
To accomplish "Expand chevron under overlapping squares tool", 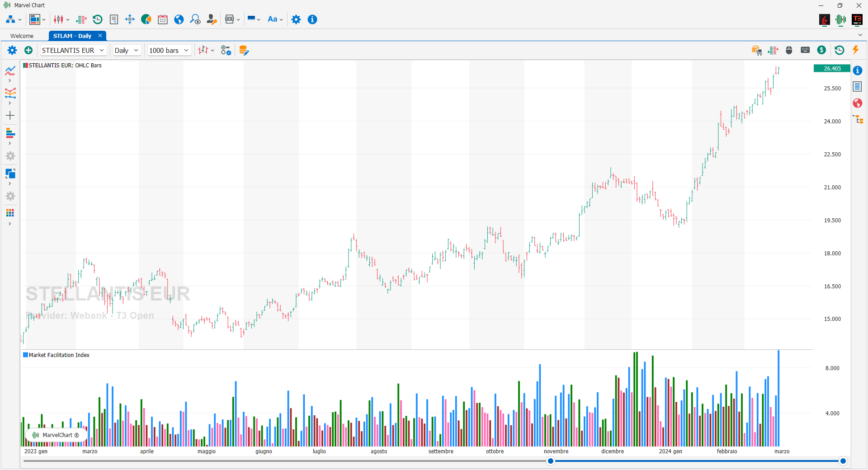I will (10, 183).
